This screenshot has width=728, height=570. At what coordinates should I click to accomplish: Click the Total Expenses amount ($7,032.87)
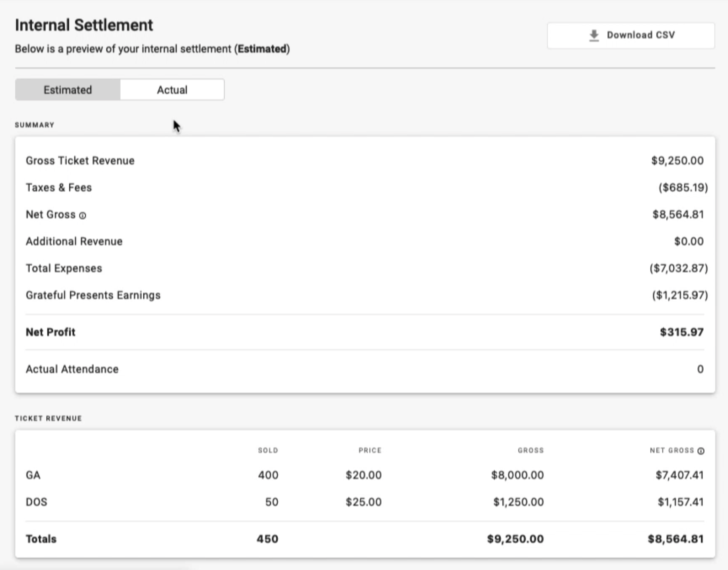pyautogui.click(x=678, y=268)
